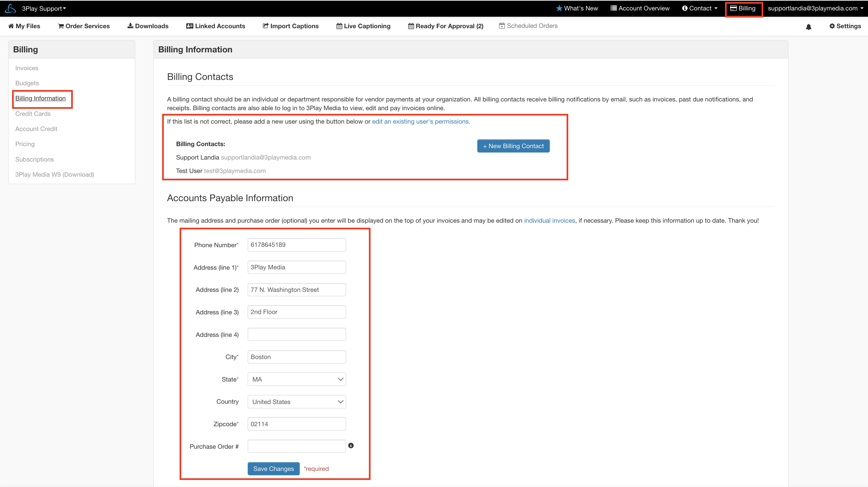868x487 pixels.
Task: Click the cart icon beside Order Services
Action: 61,26
